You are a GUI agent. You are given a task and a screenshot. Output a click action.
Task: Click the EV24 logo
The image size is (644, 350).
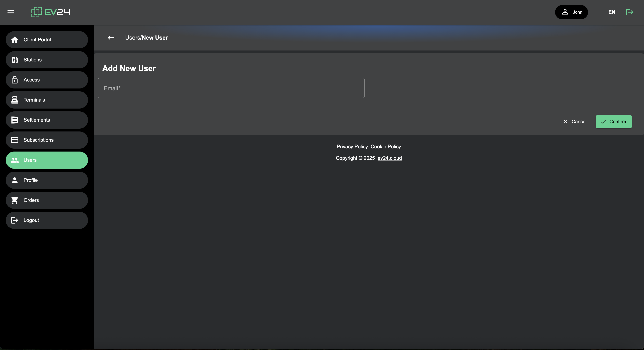tap(50, 12)
